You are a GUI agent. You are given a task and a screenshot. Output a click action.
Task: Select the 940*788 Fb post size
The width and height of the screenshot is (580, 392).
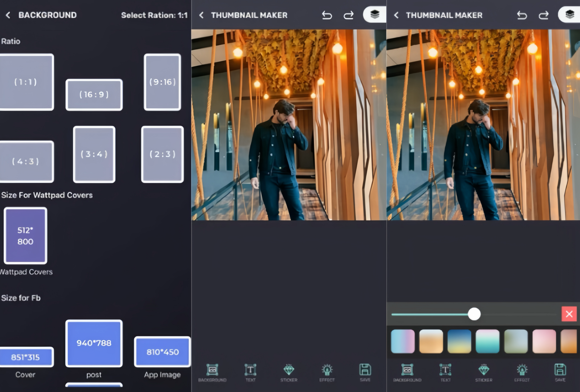click(x=94, y=343)
